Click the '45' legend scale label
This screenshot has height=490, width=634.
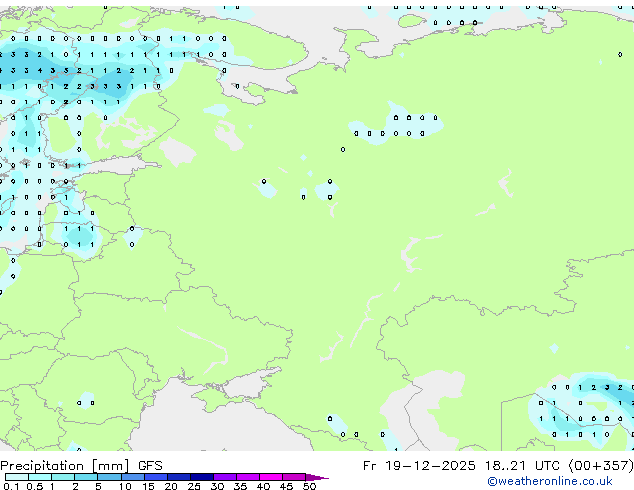click(x=286, y=486)
